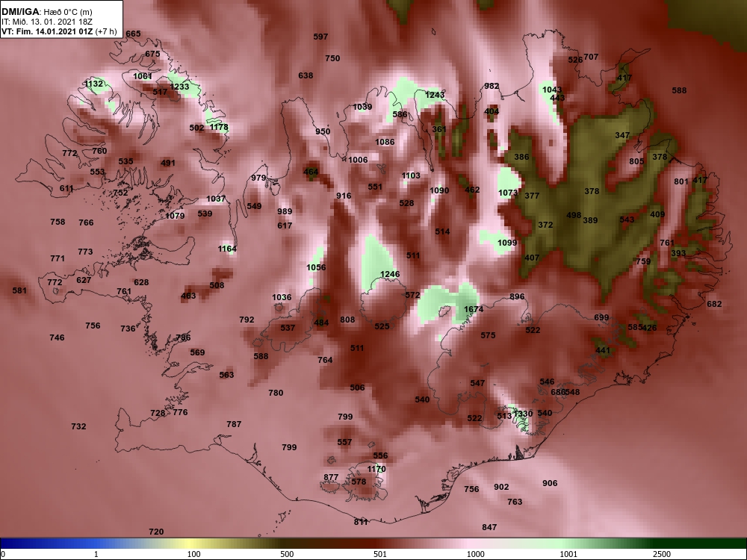The width and height of the screenshot is (747, 560).
Task: Click the map value 441
Action: (603, 350)
